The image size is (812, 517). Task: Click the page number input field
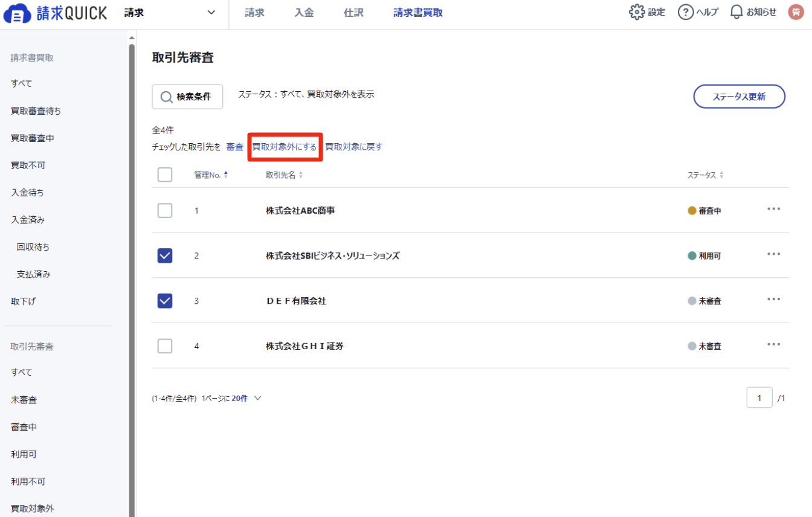click(759, 398)
